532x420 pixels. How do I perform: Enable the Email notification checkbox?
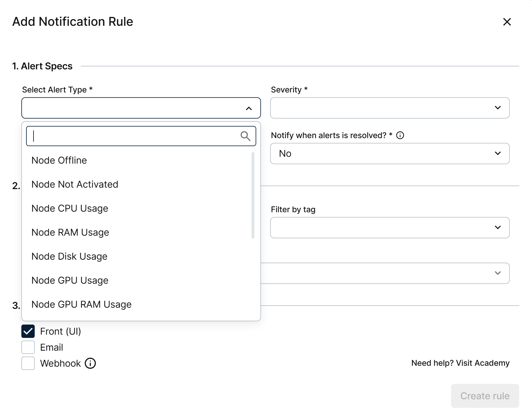[x=28, y=347]
